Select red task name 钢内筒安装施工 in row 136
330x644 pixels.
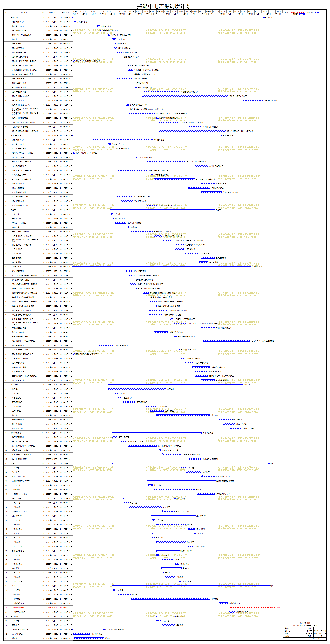coord(20,608)
